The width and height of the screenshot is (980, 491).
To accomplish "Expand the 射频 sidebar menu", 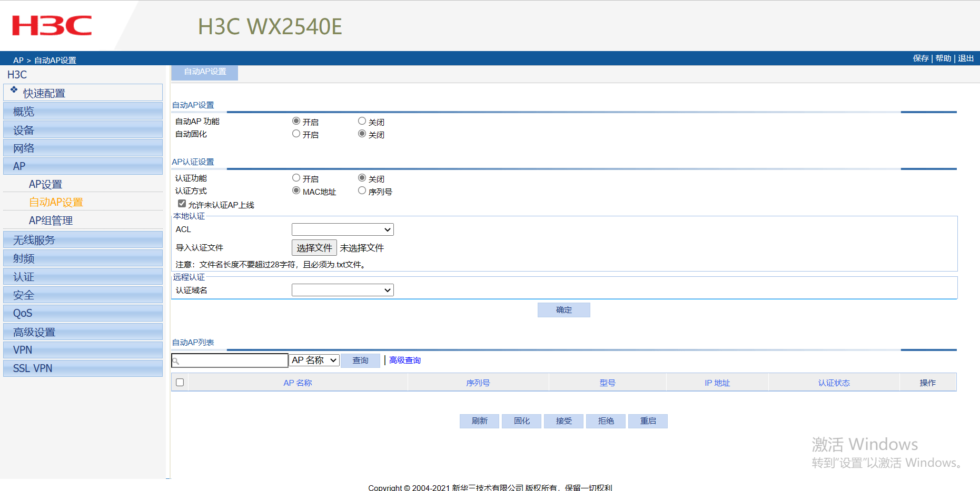I will pyautogui.click(x=83, y=258).
